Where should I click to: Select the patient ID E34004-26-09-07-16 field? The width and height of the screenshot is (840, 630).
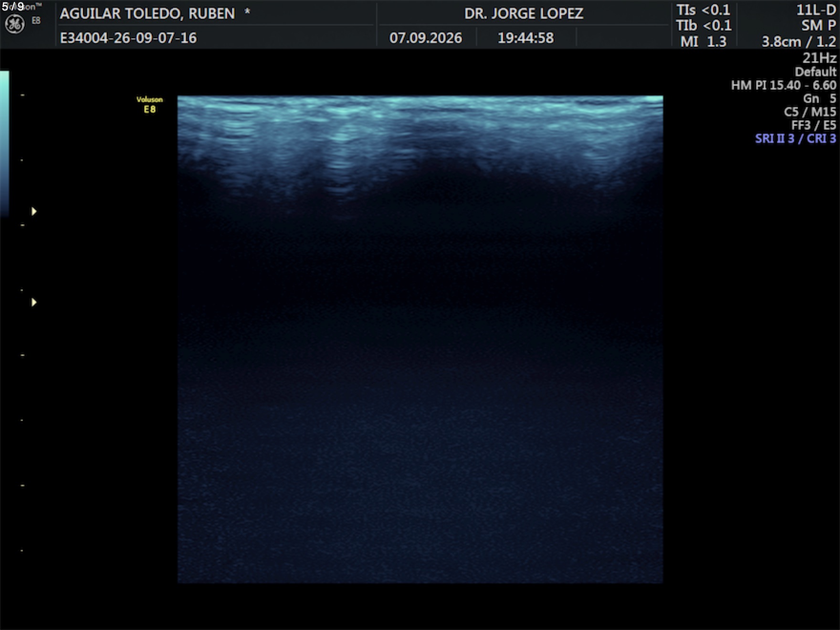(128, 38)
